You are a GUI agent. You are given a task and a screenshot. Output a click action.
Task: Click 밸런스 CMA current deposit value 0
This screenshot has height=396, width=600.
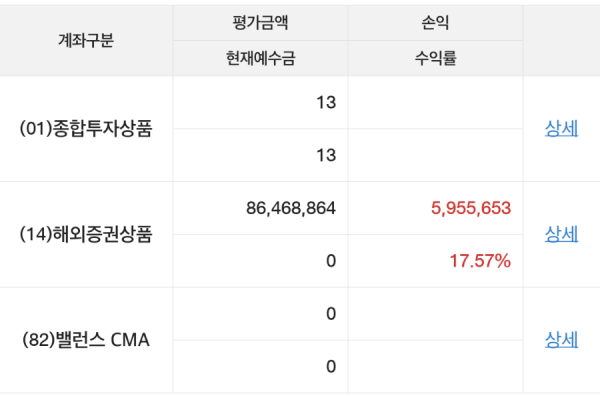pyautogui.click(x=331, y=367)
